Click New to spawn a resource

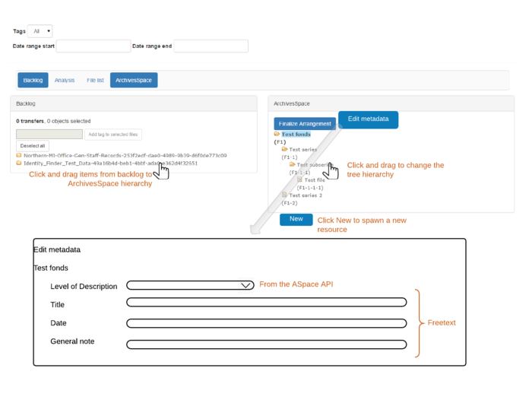click(296, 219)
